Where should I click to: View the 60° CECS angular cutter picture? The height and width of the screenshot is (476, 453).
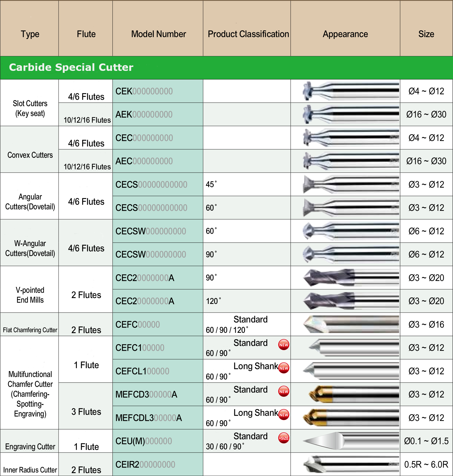pyautogui.click(x=351, y=208)
